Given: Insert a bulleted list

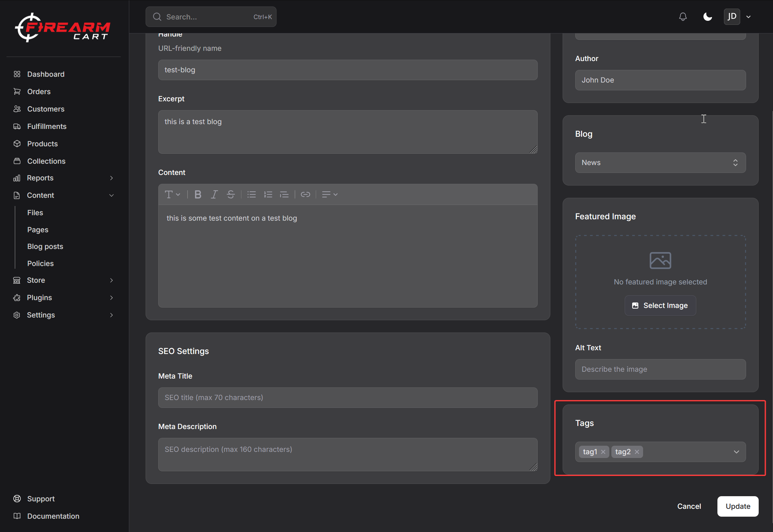Looking at the screenshot, I should tap(252, 194).
